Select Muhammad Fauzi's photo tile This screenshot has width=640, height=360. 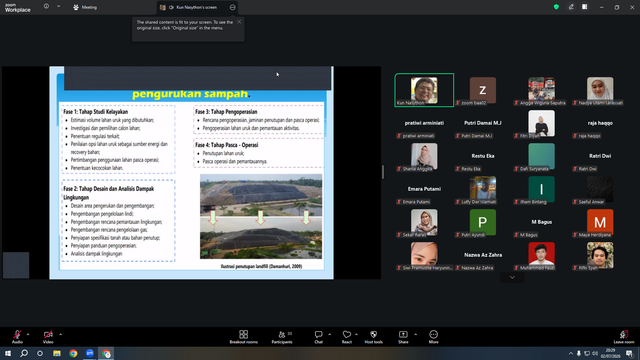click(542, 256)
